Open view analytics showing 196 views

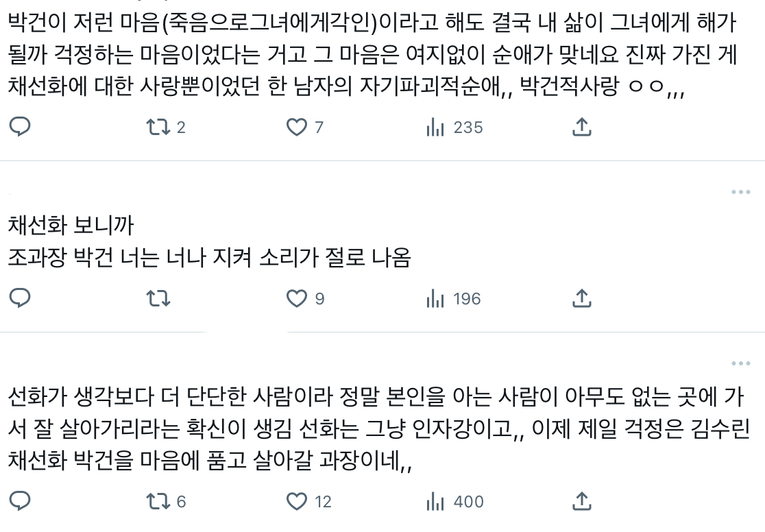pos(453,298)
